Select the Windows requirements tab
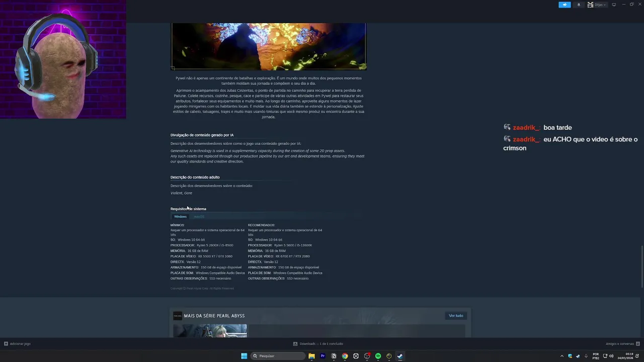Screen dimensions: 644x362 180,217
